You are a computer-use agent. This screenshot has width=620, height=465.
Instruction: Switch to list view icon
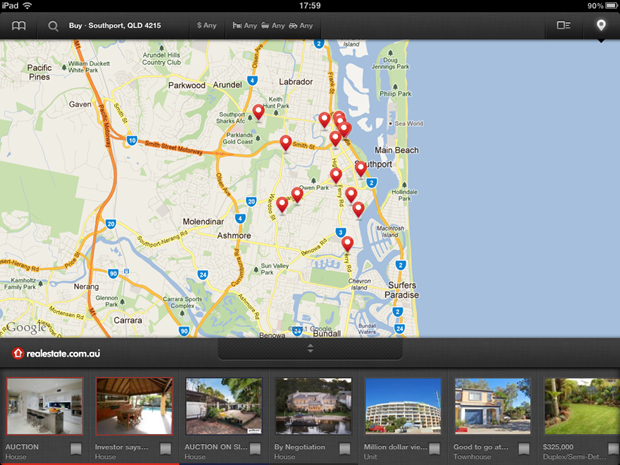click(x=564, y=25)
